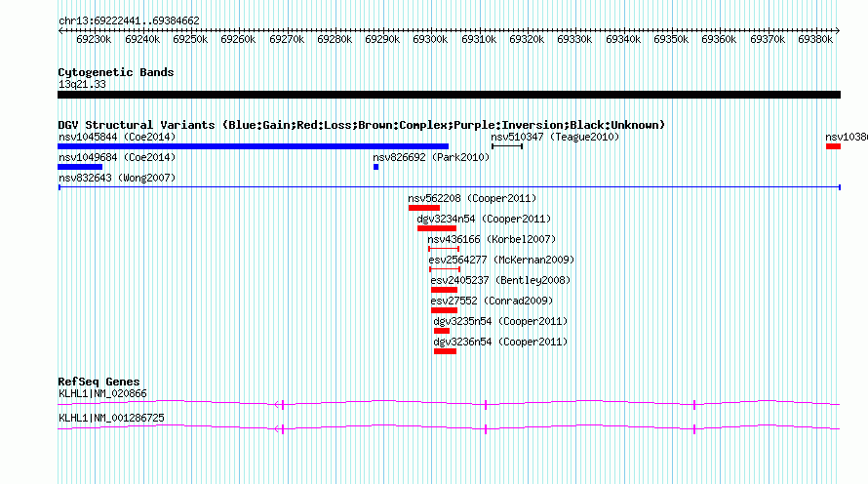Click the small blue nsv826692 variant marker

(375, 167)
